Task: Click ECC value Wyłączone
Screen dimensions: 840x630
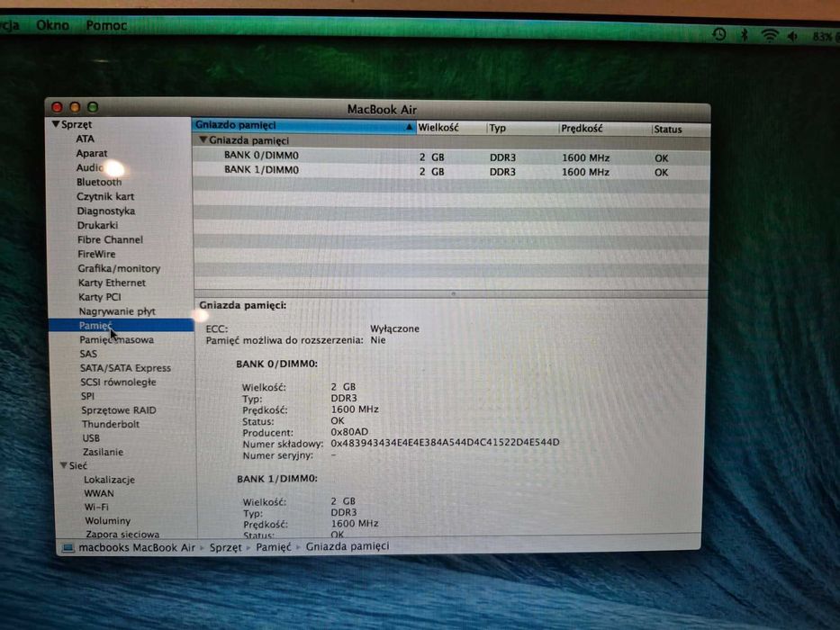Action: [395, 328]
